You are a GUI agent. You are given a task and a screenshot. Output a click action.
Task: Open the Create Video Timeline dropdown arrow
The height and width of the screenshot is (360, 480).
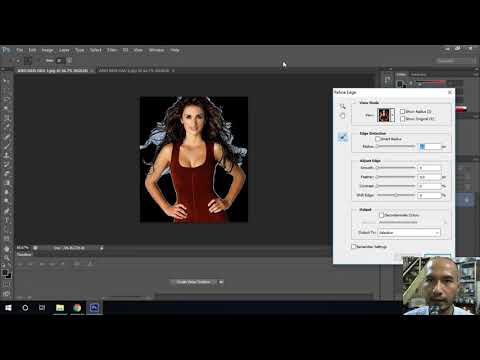point(221,282)
